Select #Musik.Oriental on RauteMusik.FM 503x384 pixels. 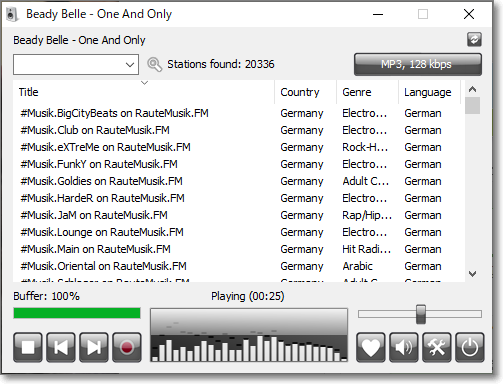click(103, 266)
